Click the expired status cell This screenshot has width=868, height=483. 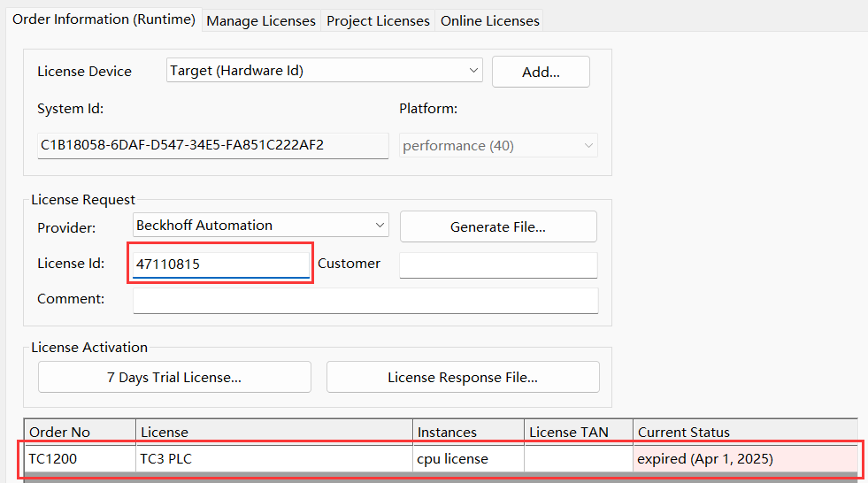745,458
